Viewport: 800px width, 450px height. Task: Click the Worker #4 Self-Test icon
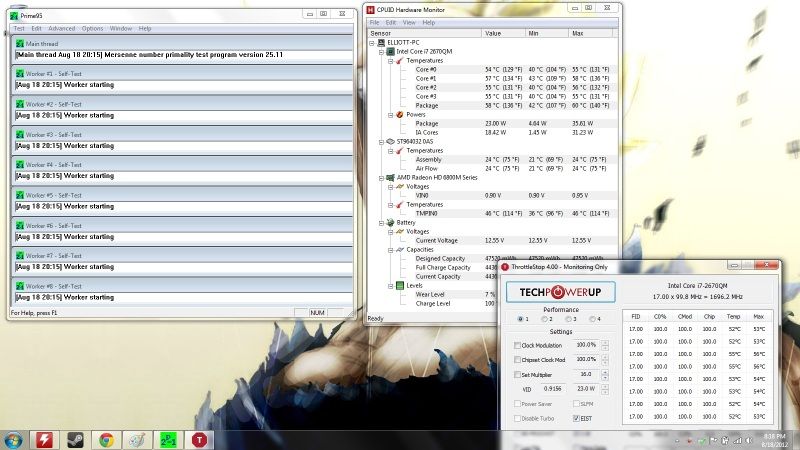(20, 165)
